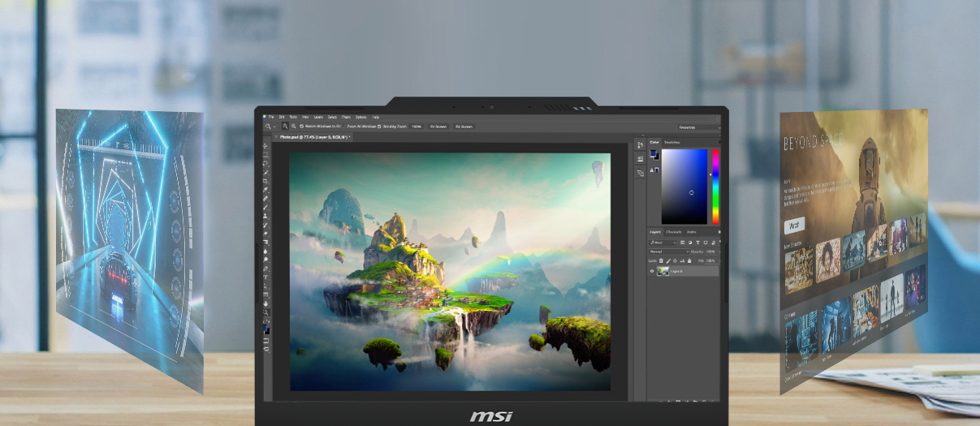Open the Layer menu
980x426 pixels.
(x=317, y=117)
